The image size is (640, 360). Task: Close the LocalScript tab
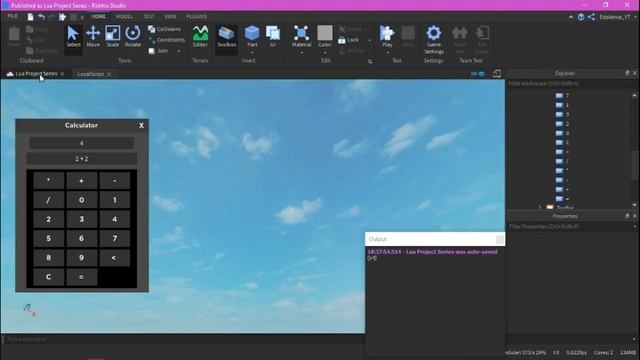click(109, 74)
